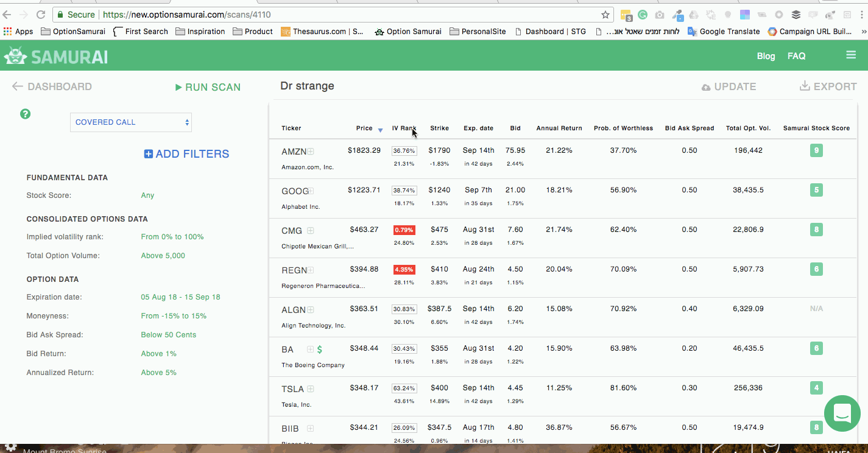The height and width of the screenshot is (453, 868).
Task: Activate the eyedropper color picker extension
Action: (x=677, y=15)
